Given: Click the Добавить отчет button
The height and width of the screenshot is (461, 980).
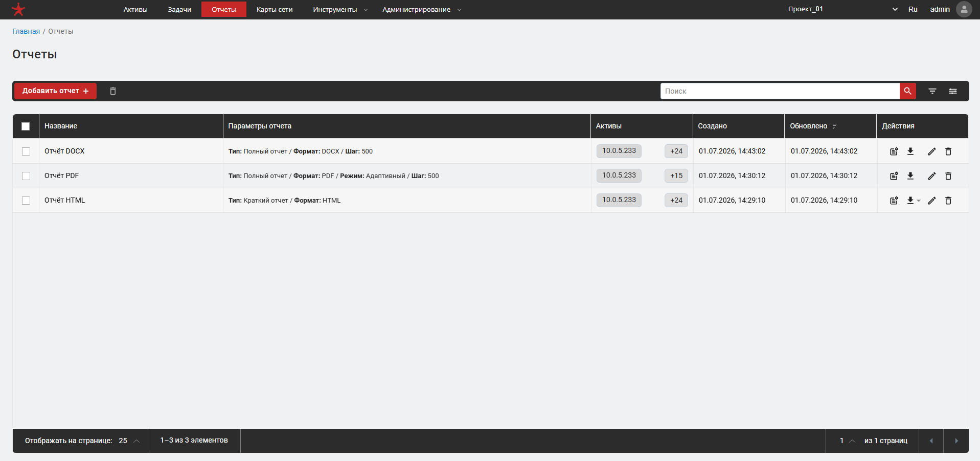Looking at the screenshot, I should coord(55,91).
